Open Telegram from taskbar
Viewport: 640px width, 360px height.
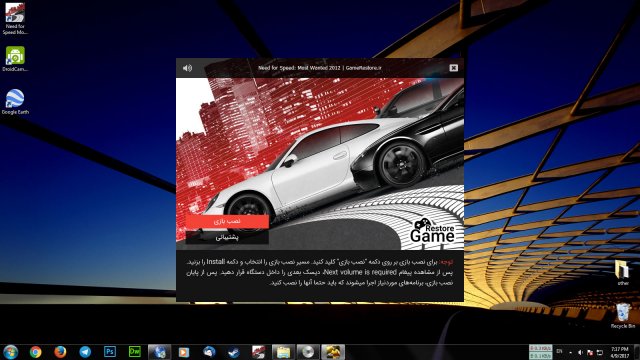(85, 352)
